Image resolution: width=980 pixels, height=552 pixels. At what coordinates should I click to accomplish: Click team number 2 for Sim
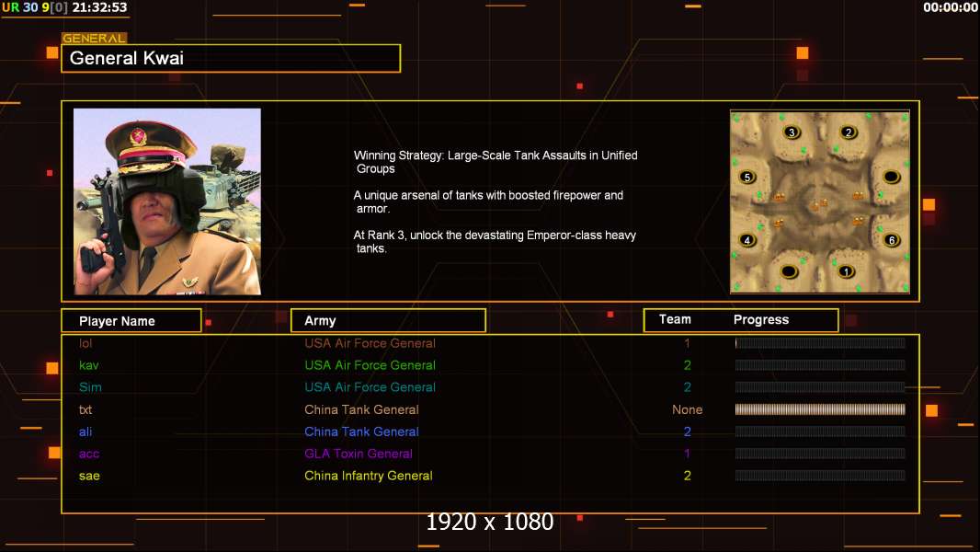pyautogui.click(x=687, y=387)
